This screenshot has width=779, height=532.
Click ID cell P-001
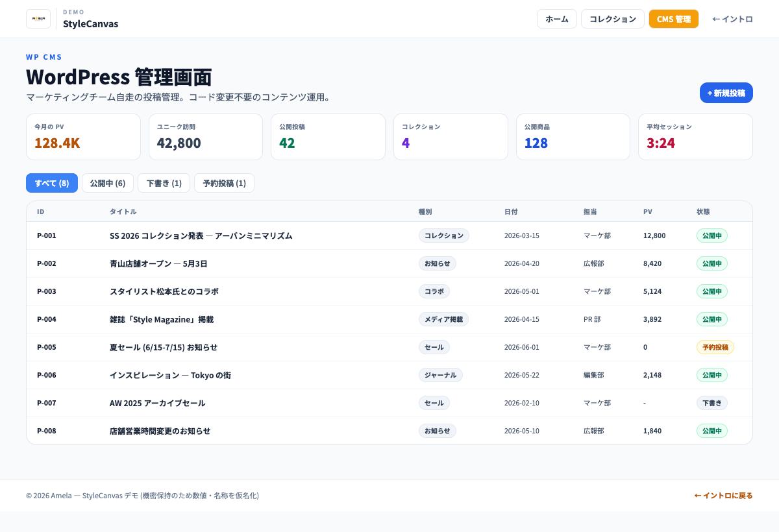tap(47, 236)
